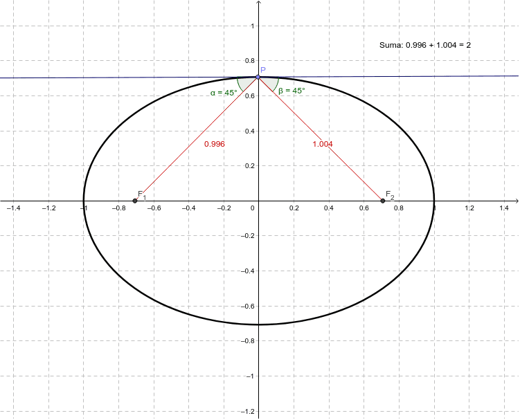Select the Suma text label

point(425,45)
